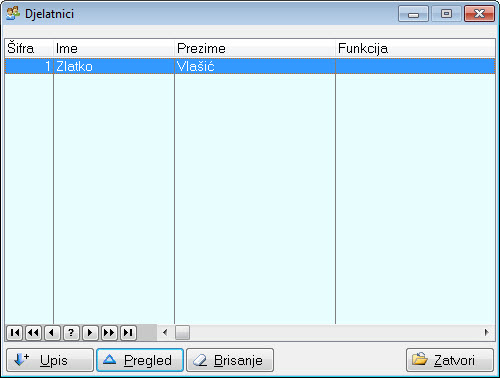Image resolution: width=500 pixels, height=378 pixels.
Task: Click the horizontal scrollbar left arrow
Action: click(x=165, y=332)
